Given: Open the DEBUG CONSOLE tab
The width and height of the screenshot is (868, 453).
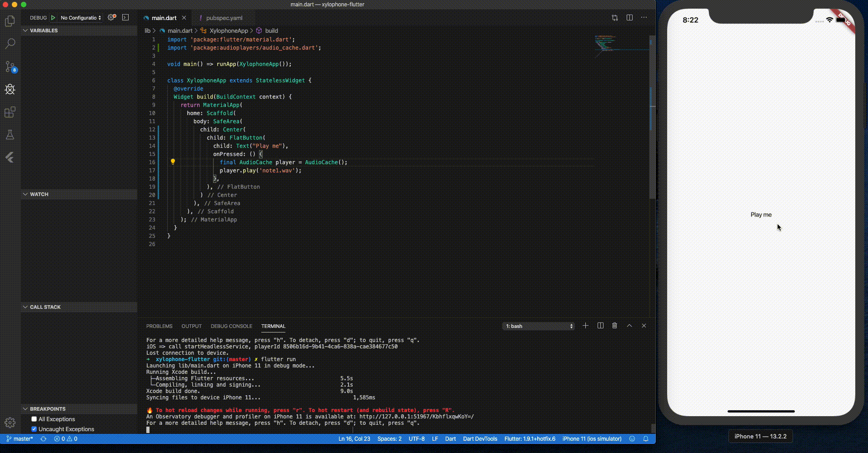Looking at the screenshot, I should 231,326.
